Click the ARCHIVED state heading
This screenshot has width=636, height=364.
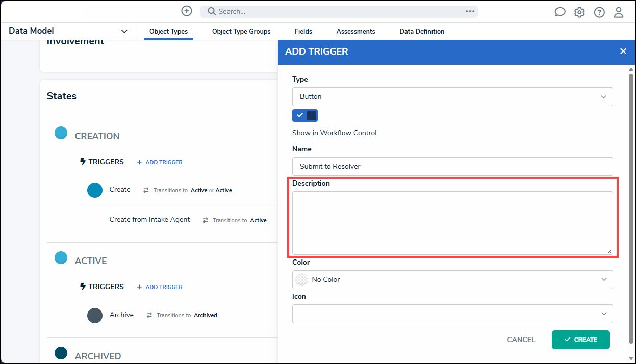pos(98,356)
